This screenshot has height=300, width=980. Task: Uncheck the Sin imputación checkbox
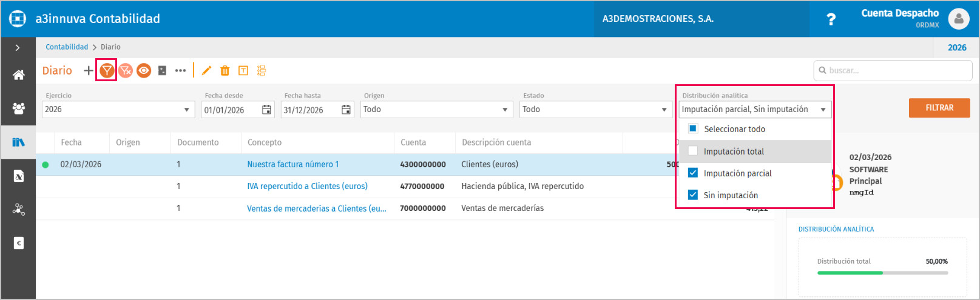[x=693, y=195]
